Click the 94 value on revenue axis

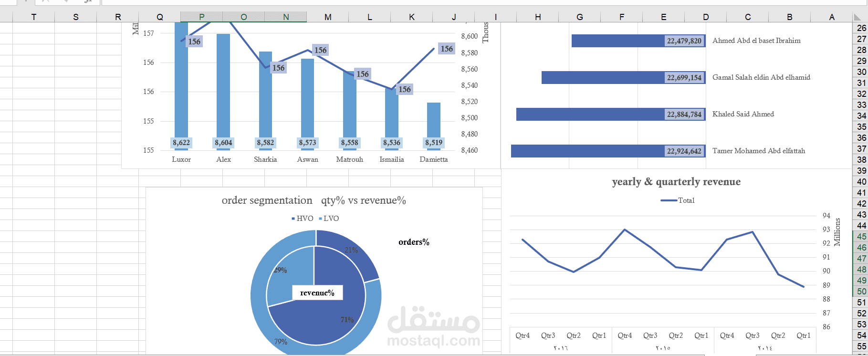point(826,216)
